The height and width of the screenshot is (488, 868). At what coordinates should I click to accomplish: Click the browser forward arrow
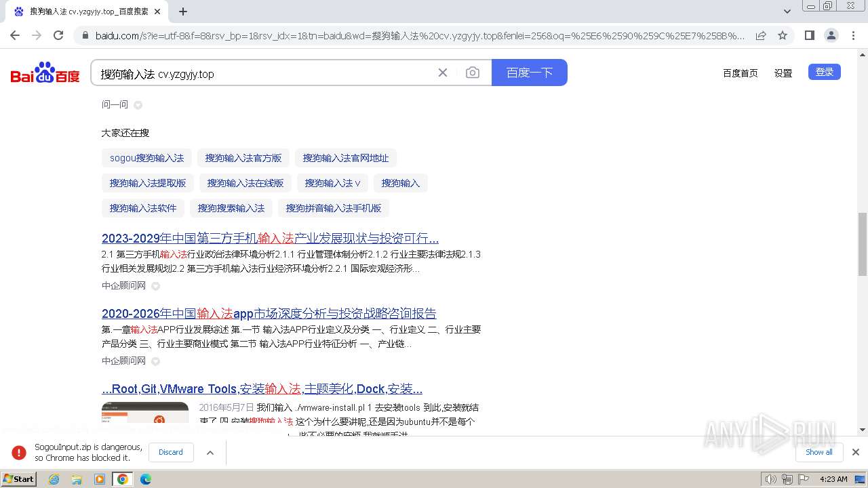37,35
